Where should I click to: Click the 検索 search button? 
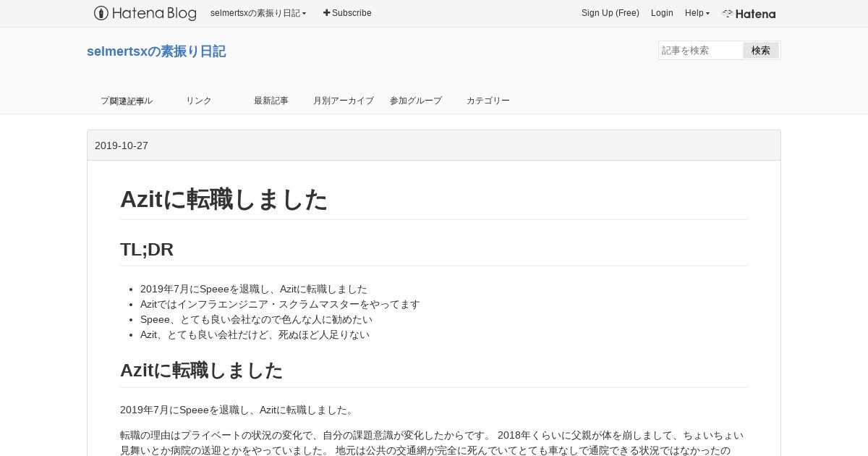[x=761, y=50]
